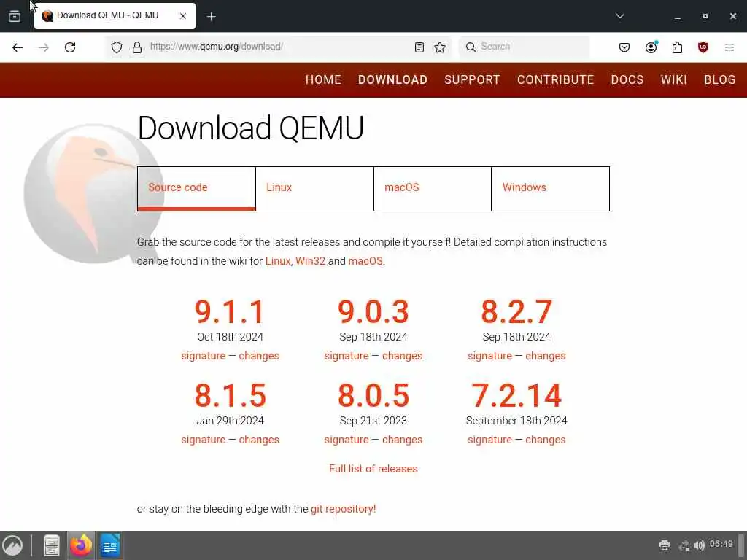Open DOCS in site navigation

[627, 79]
